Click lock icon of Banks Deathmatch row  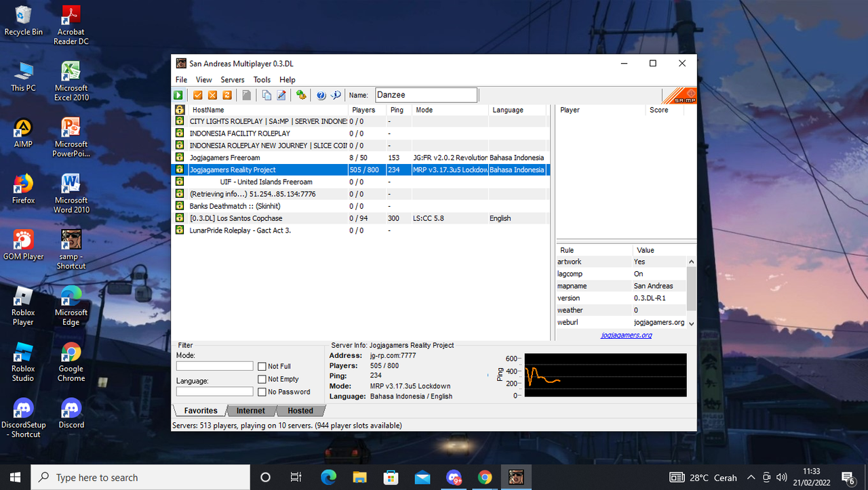point(180,206)
